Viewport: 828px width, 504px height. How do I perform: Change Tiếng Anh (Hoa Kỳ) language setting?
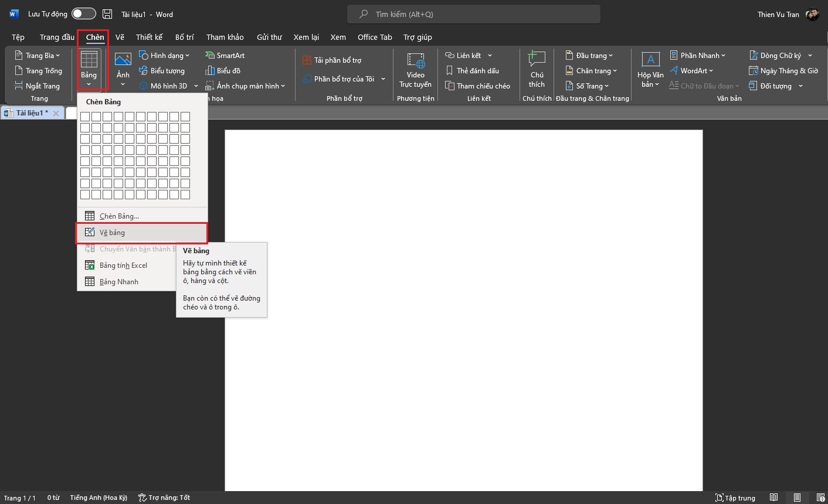(x=99, y=498)
